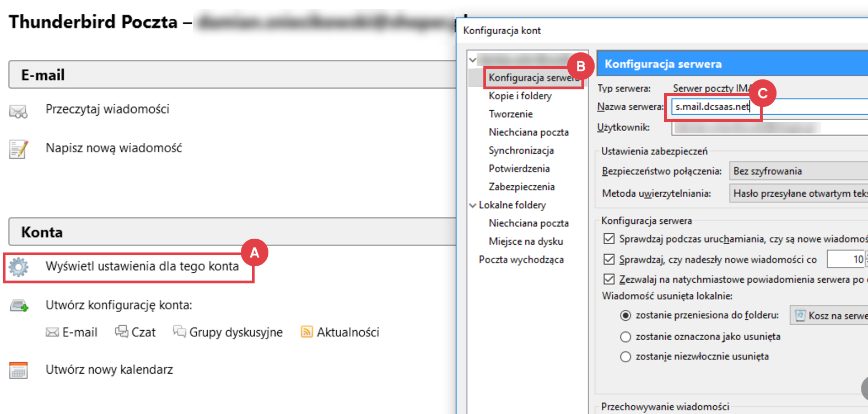Click the Nazwa serwera input field
The height and width of the screenshot is (414, 868).
click(x=769, y=106)
